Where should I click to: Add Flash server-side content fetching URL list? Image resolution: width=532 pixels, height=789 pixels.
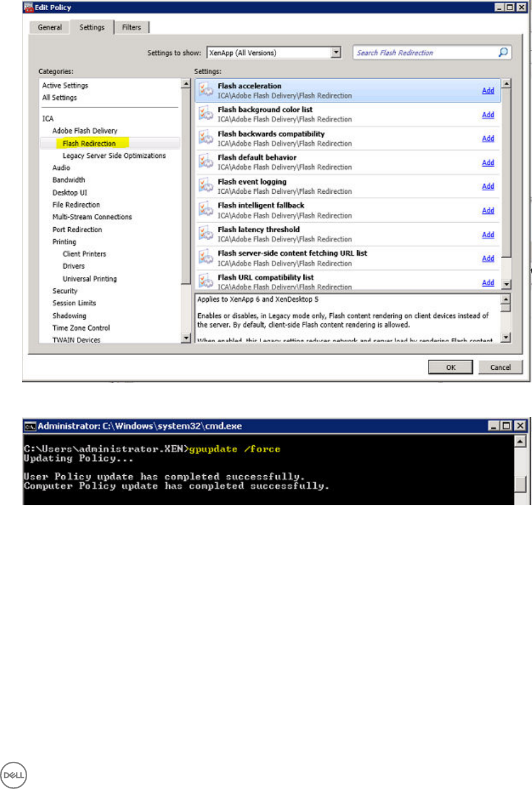pos(488,258)
